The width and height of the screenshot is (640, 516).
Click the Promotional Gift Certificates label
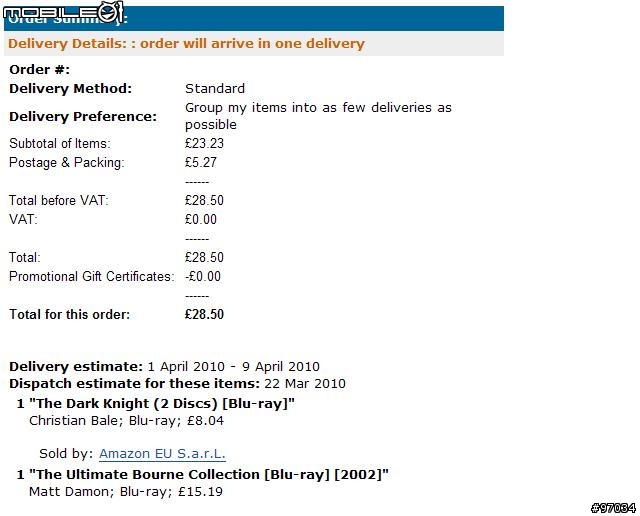tap(91, 276)
